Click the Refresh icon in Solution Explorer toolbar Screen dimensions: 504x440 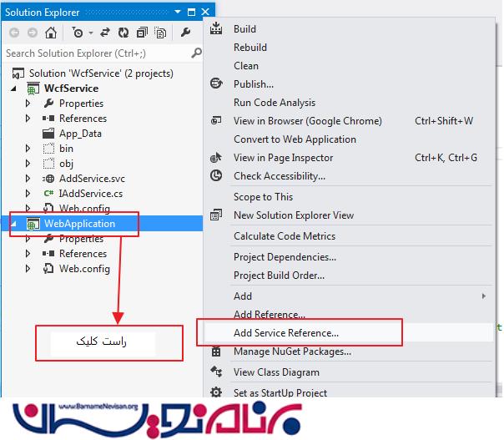coord(123,33)
